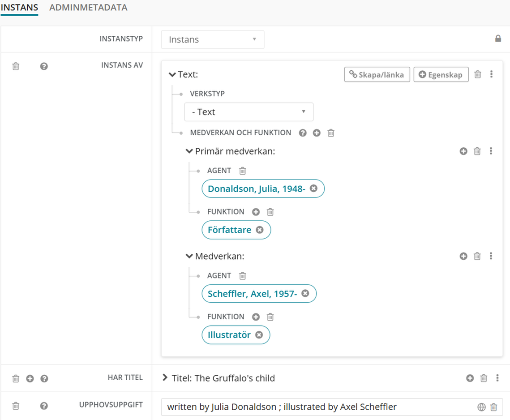Viewport: 510px width, 420px height.
Task: Click the Skapa/länka button
Action: (377, 75)
